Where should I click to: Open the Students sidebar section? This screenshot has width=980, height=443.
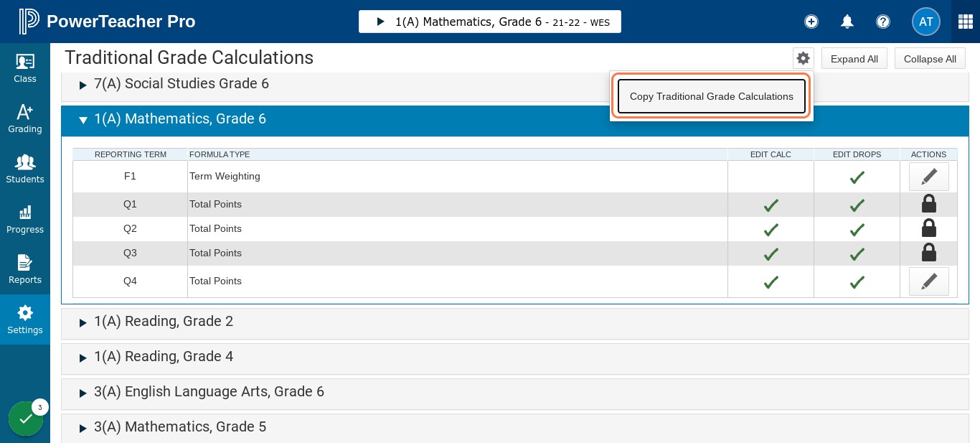tap(25, 169)
